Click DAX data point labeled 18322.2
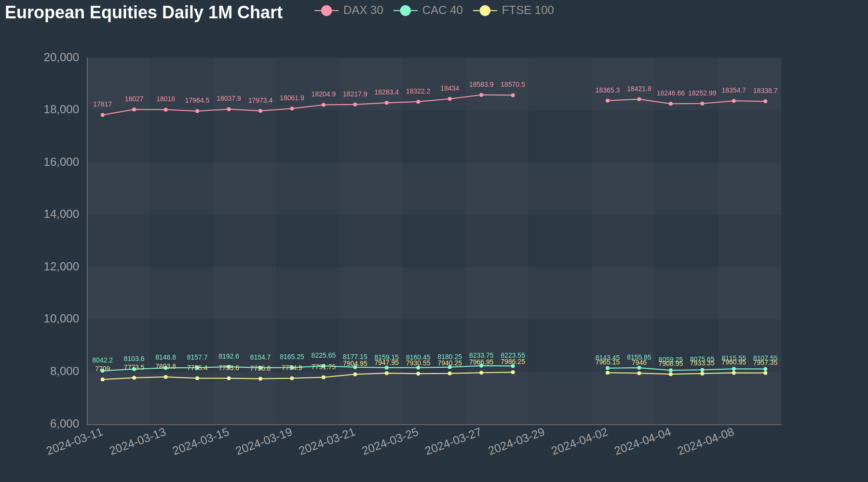This screenshot has height=482, width=868. [418, 102]
